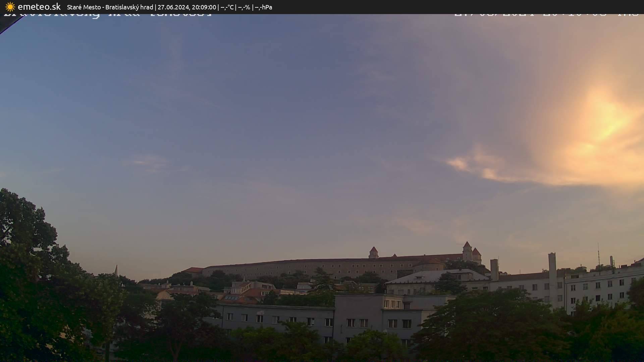Viewport: 644px width, 362px height.
Task: Click the castle's left red-roofed tower
Action: point(373,253)
